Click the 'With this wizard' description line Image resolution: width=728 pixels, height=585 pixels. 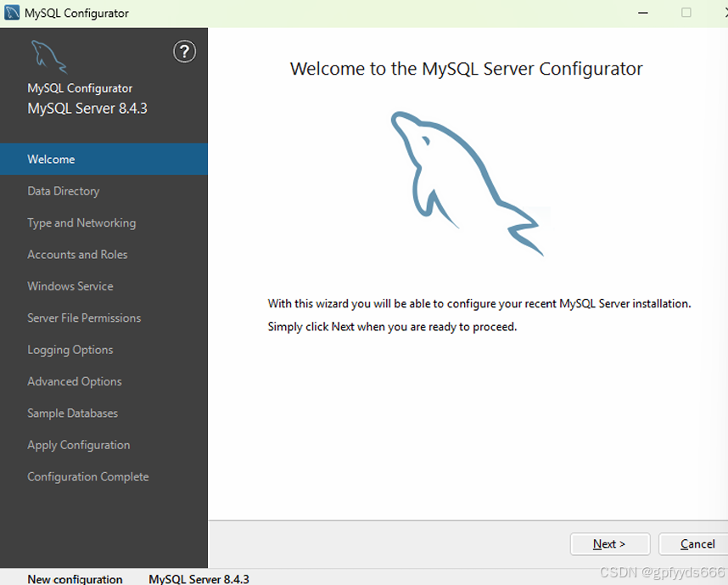pos(479,303)
